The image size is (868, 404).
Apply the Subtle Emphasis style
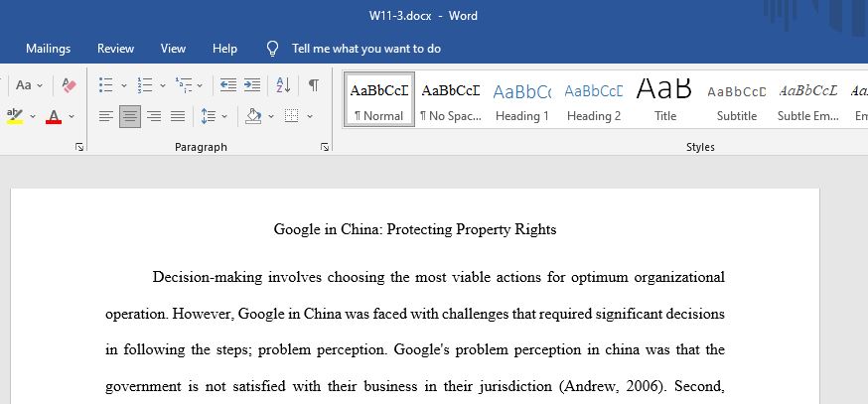click(x=807, y=100)
